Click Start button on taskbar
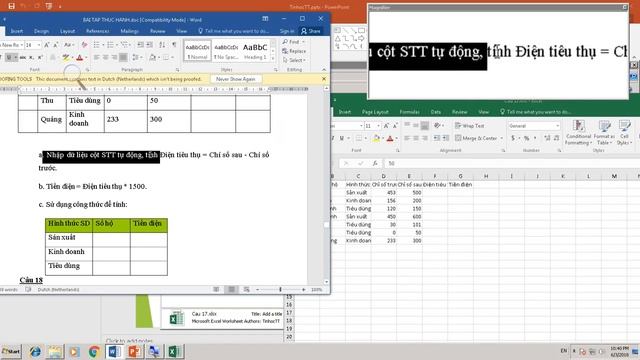640x360 pixels. click(x=11, y=351)
